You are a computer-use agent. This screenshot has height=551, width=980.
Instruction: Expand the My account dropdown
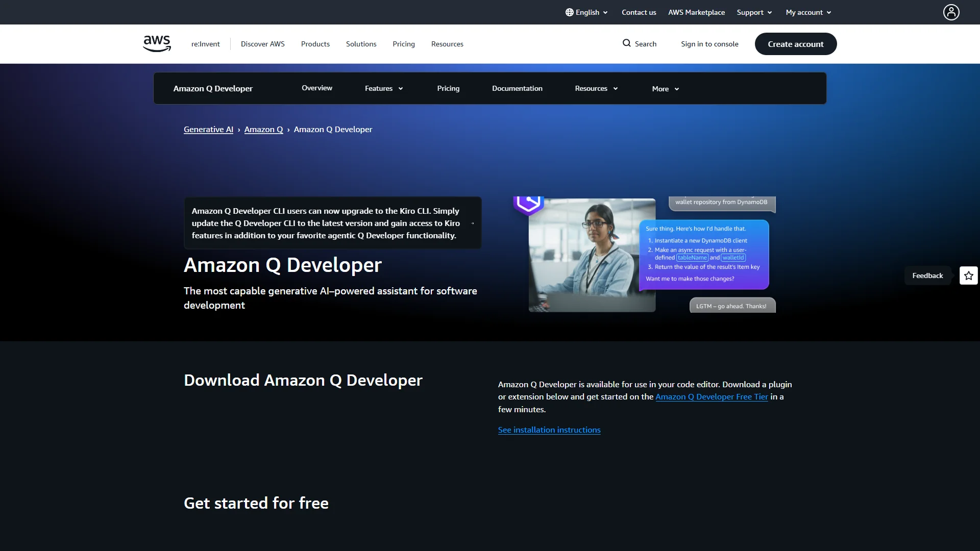[x=808, y=12]
